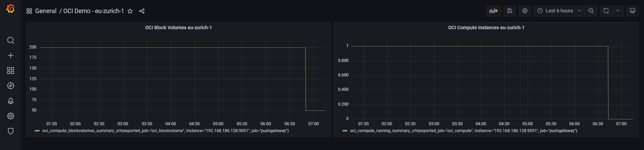This screenshot has width=644, height=150.
Task: Open the OCI Compute Instances eu-zurich-1 panel menu
Action: pos(486,28)
